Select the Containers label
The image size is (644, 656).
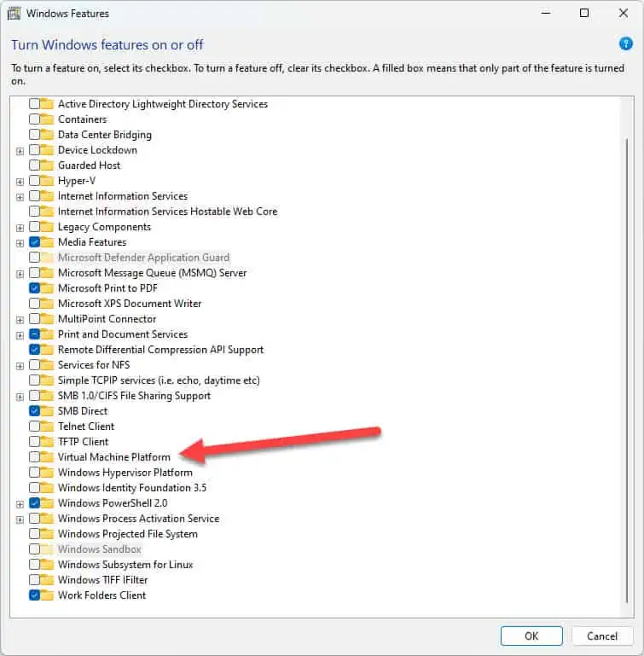coord(83,119)
